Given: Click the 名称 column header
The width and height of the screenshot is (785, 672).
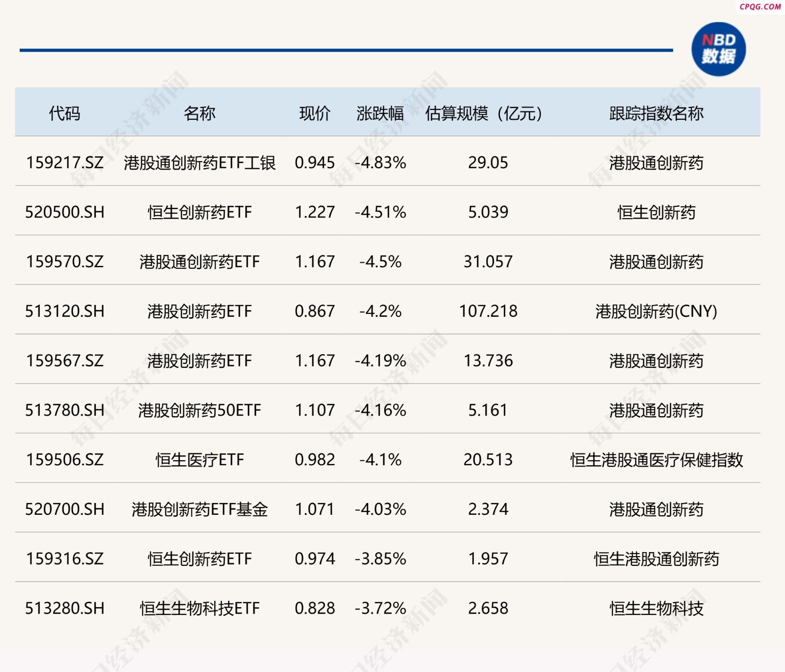Looking at the screenshot, I should pos(200,113).
